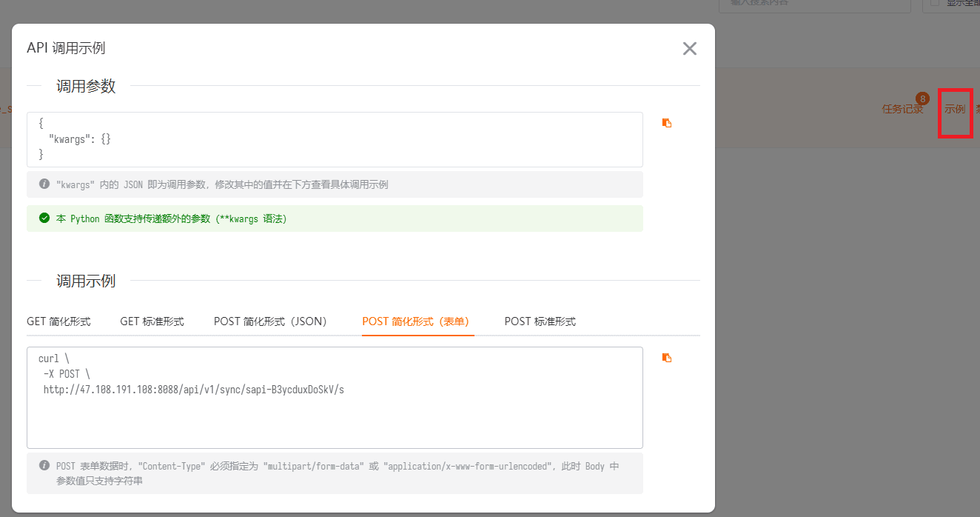Screen dimensions: 980x517
Task: Click the "kwargs": {} line
Action: click(79, 139)
